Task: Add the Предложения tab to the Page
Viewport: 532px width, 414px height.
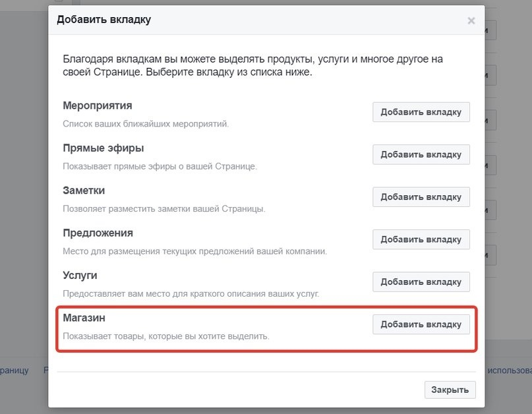Action: (421, 239)
